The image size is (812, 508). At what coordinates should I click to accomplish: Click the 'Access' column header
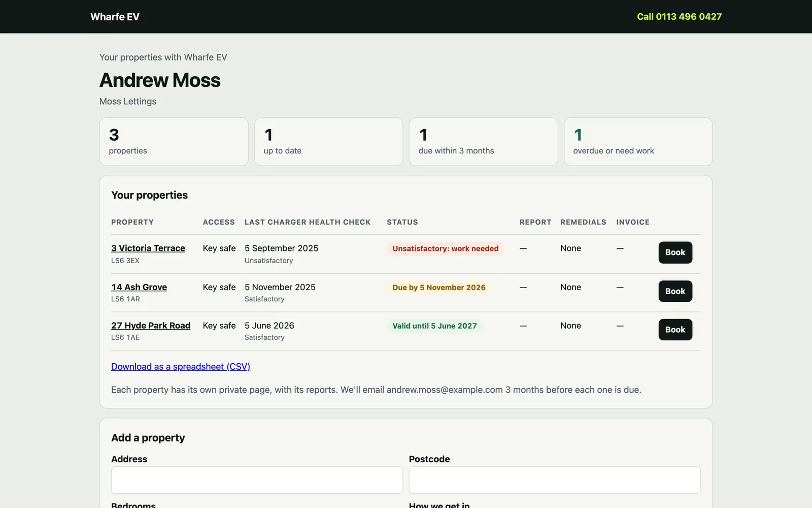[219, 222]
